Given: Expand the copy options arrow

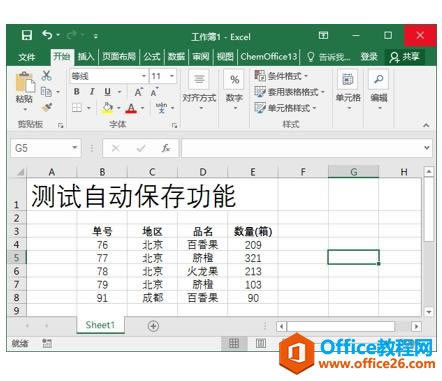Looking at the screenshot, I should 58,92.
